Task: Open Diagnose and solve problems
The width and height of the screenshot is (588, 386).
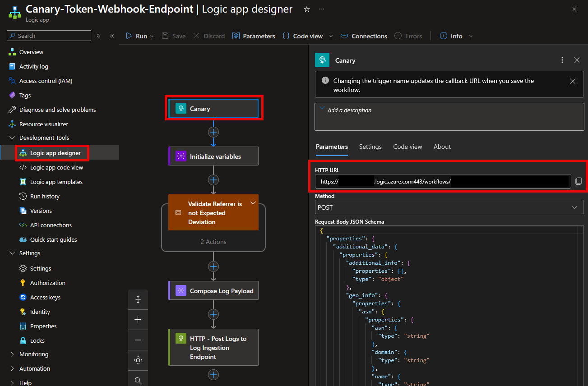Action: [57, 110]
